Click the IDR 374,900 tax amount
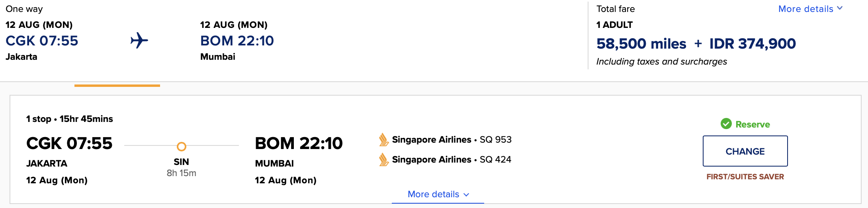 click(x=753, y=43)
